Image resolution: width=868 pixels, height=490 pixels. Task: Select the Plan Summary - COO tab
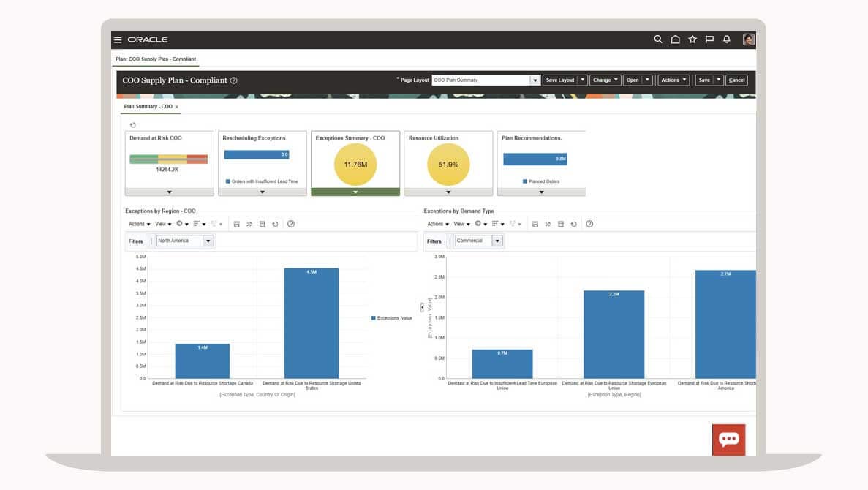(x=148, y=107)
